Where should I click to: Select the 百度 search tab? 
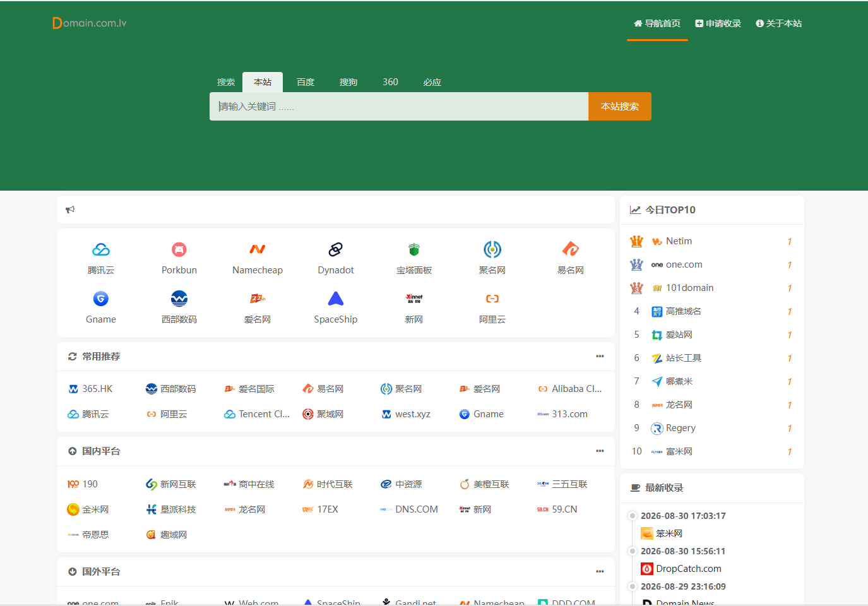[306, 82]
